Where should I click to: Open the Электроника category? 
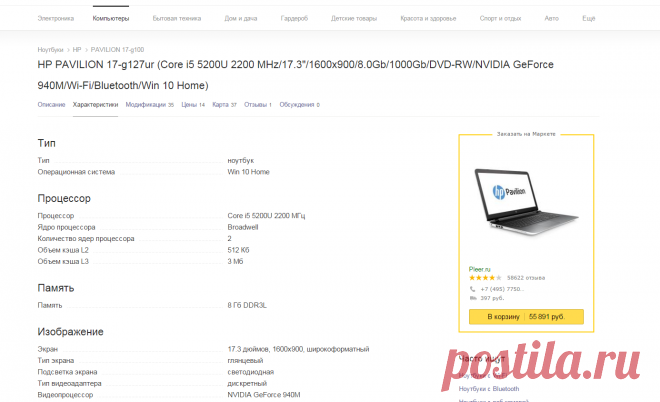pos(56,19)
